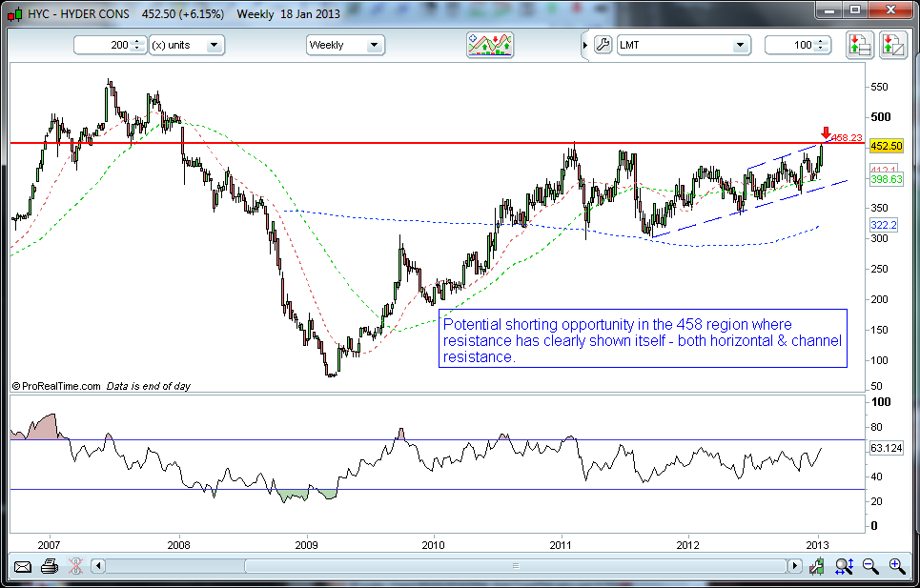
Task: Click the envelope email icon
Action: [22, 566]
